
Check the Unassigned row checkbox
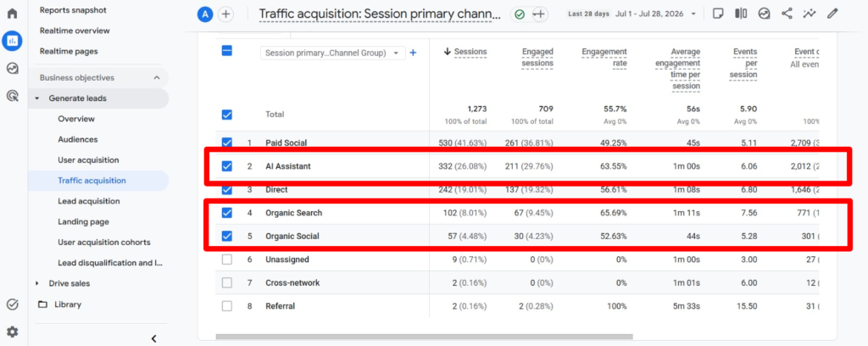pos(227,259)
